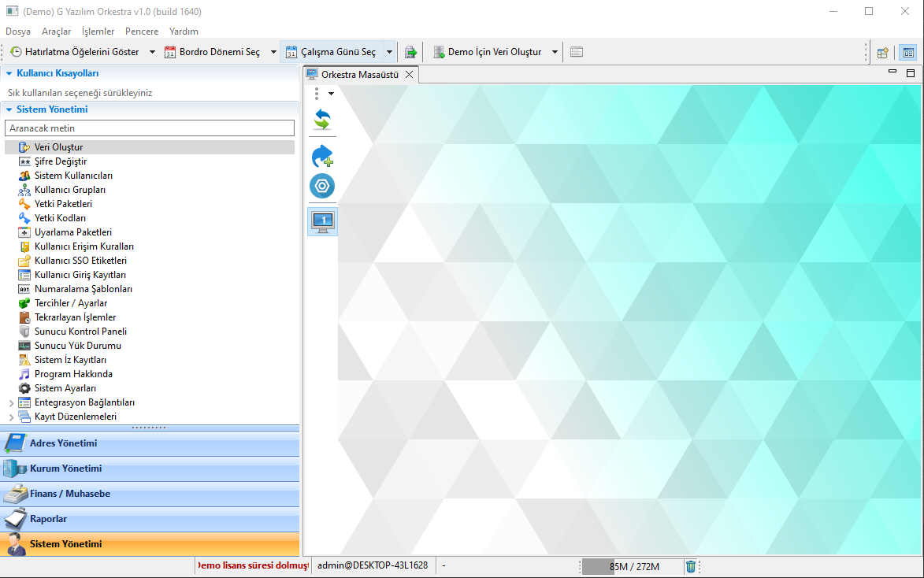The height and width of the screenshot is (578, 924).
Task: Open Hatırlatma Öğelerini Göster dropdown arrow
Action: tap(152, 52)
